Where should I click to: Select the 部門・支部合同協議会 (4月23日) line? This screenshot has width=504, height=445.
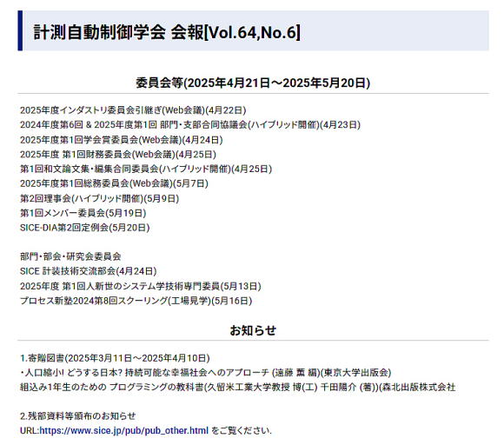tap(190, 125)
